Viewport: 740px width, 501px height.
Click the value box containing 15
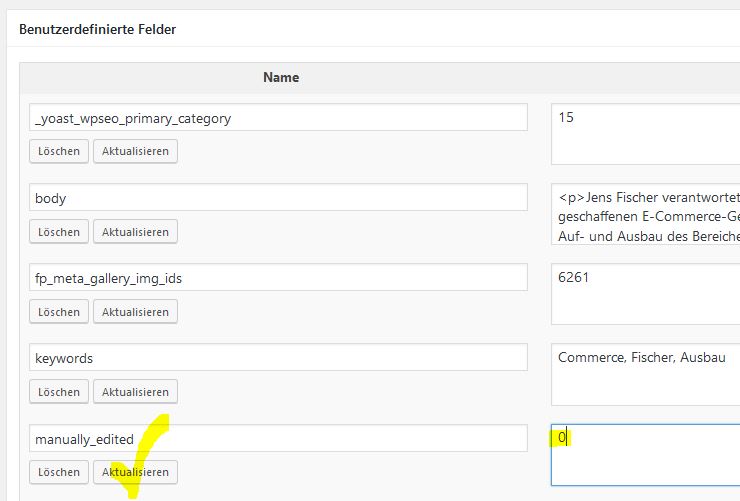tap(645, 133)
